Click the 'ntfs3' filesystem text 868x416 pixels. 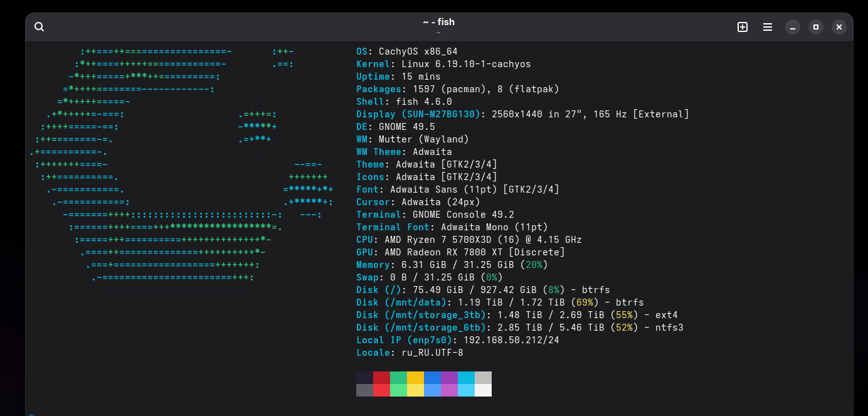click(669, 328)
